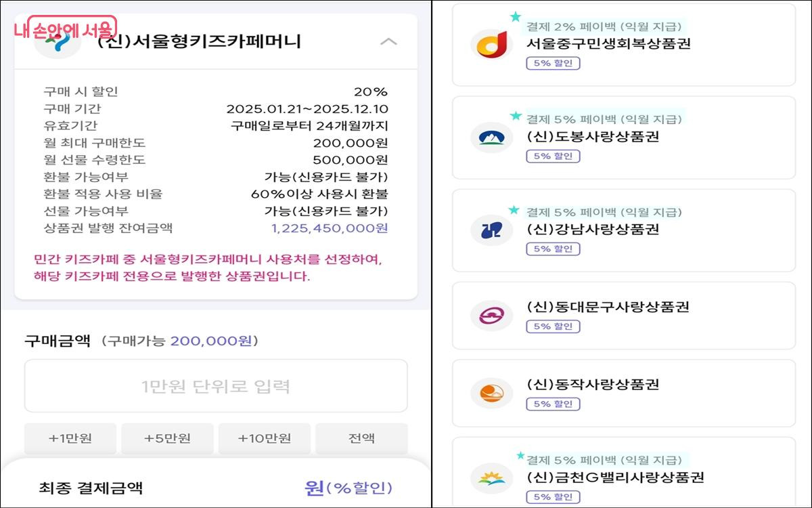Select (신)금천G밸리사랑상품권 title text
Viewport: 812px width, 508px height.
tap(615, 477)
